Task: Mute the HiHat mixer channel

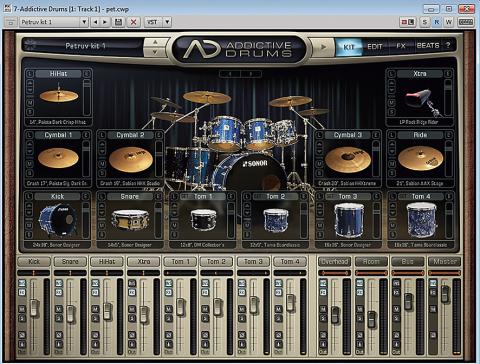Action: (x=95, y=309)
